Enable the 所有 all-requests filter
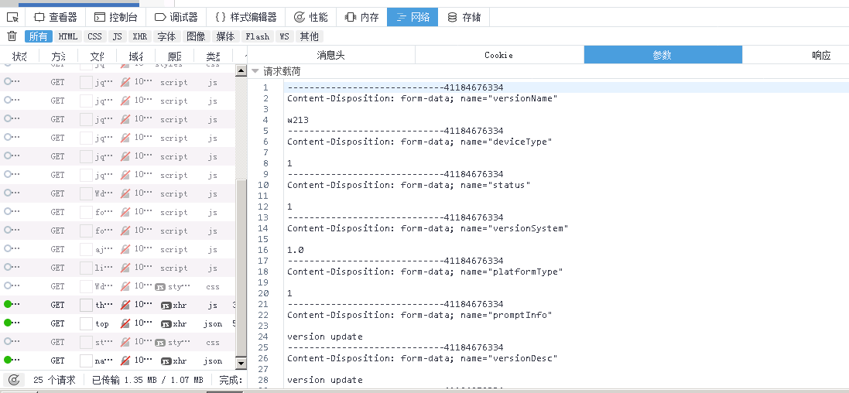This screenshot has width=849, height=393. 38,36
